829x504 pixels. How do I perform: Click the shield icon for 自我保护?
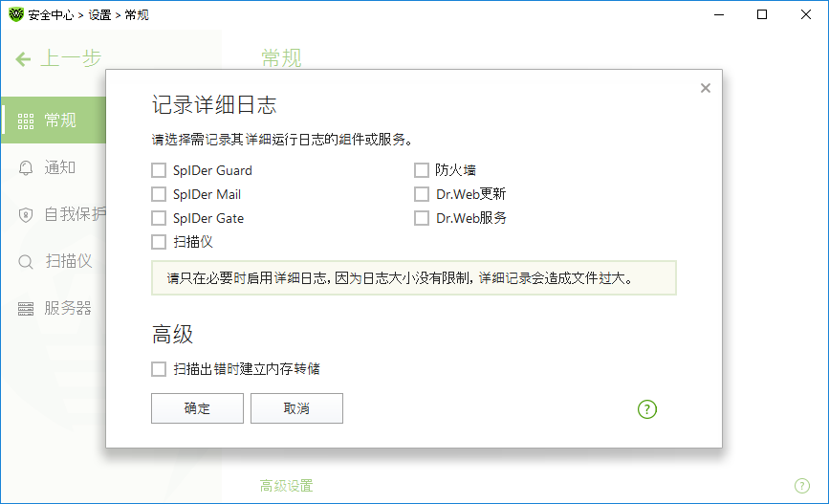(x=26, y=215)
